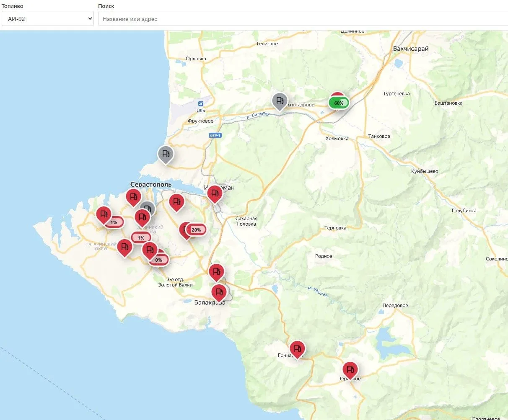The width and height of the screenshot is (508, 420).
Task: Click the red station marker directly below Севастополь label
Action: click(134, 198)
